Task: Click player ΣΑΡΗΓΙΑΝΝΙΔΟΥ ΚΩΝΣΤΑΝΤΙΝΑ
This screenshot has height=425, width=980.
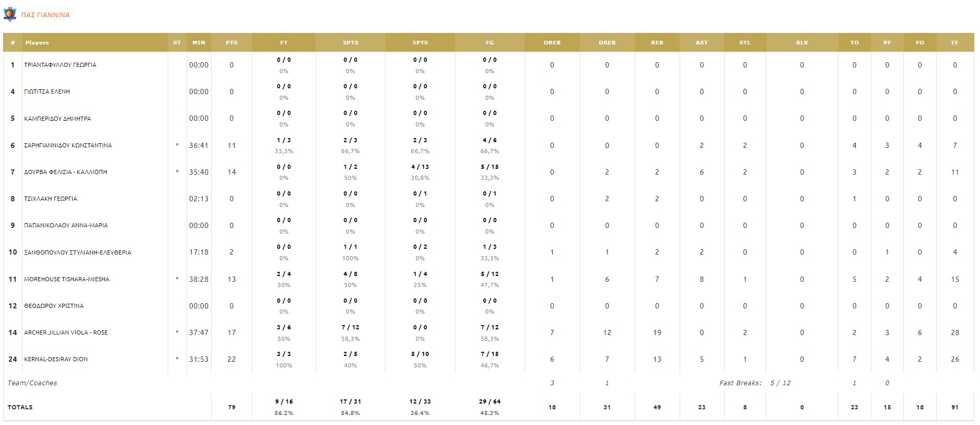Action: coord(68,145)
